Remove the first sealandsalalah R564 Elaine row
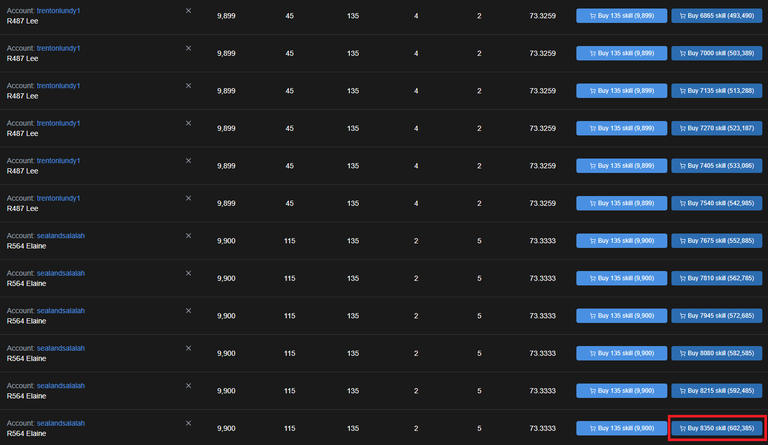Viewport: 768px width, 445px height. click(188, 235)
